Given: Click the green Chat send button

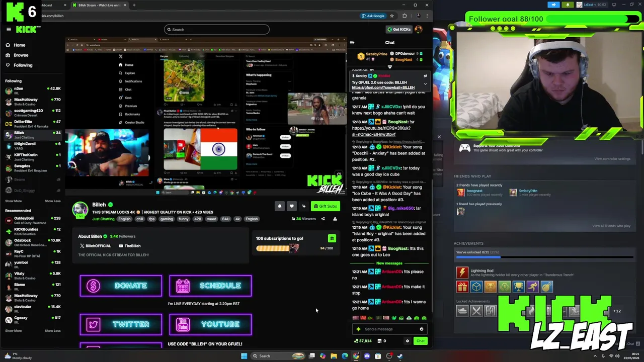Looking at the screenshot, I should 420,341.
